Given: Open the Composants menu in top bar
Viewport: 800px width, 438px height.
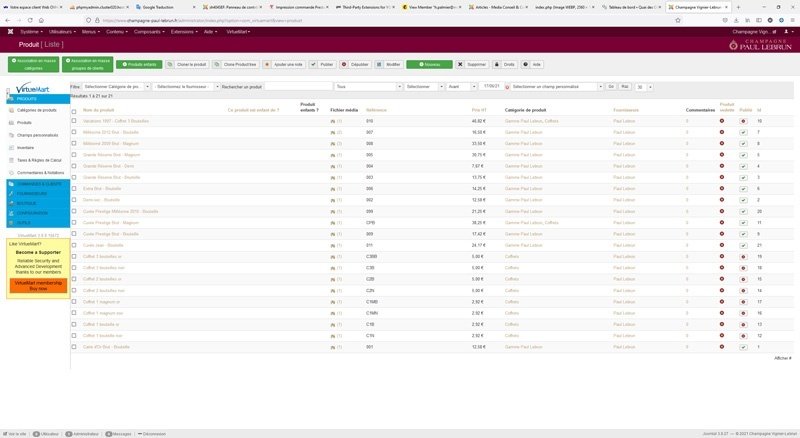Looking at the screenshot, I should coord(150,32).
